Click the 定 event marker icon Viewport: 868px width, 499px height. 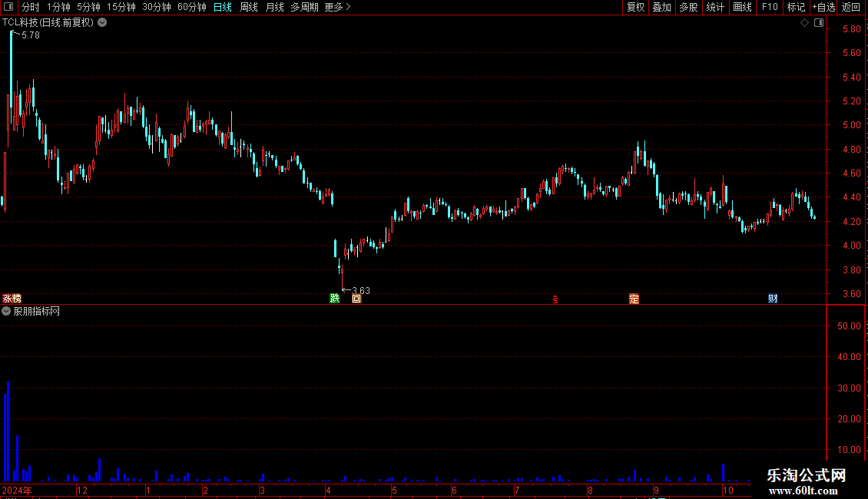click(x=634, y=299)
